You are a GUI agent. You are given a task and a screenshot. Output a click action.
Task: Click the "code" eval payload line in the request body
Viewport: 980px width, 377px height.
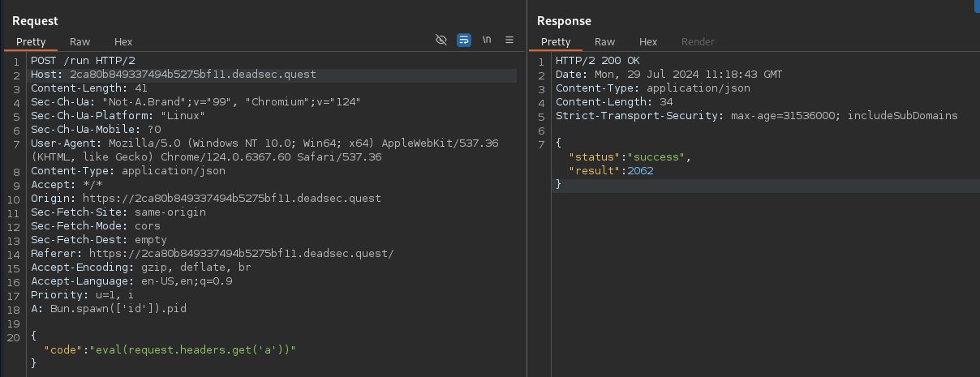pos(170,350)
